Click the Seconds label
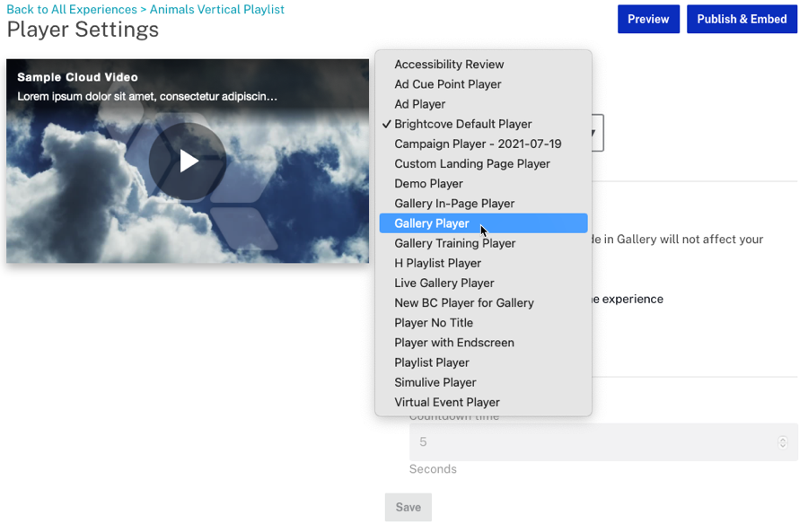Screen dimensions: 808x532 pyautogui.click(x=433, y=469)
